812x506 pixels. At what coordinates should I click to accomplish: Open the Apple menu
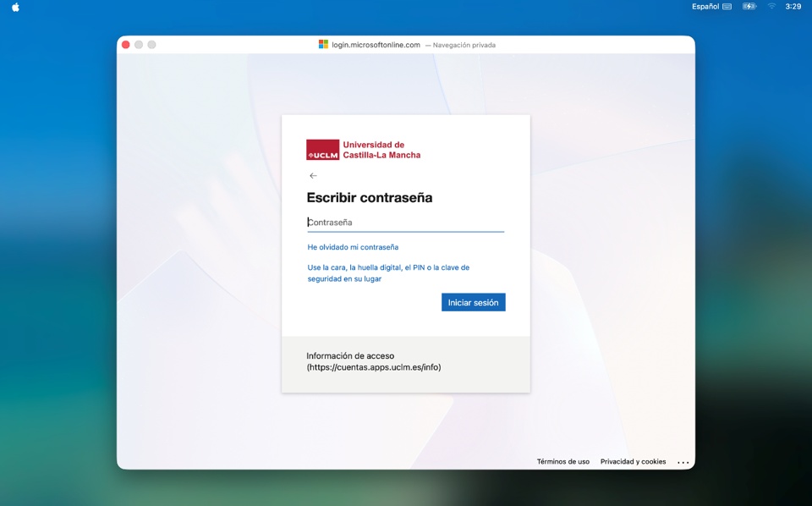tap(15, 7)
